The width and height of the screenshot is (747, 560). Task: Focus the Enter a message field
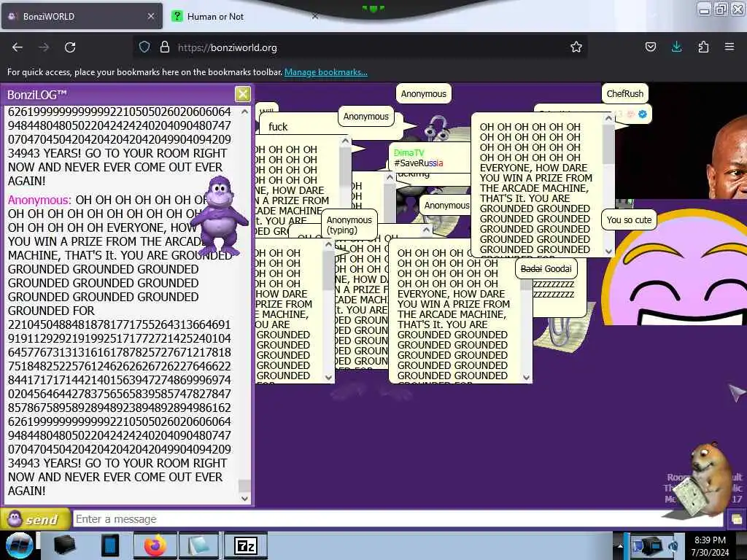398,519
